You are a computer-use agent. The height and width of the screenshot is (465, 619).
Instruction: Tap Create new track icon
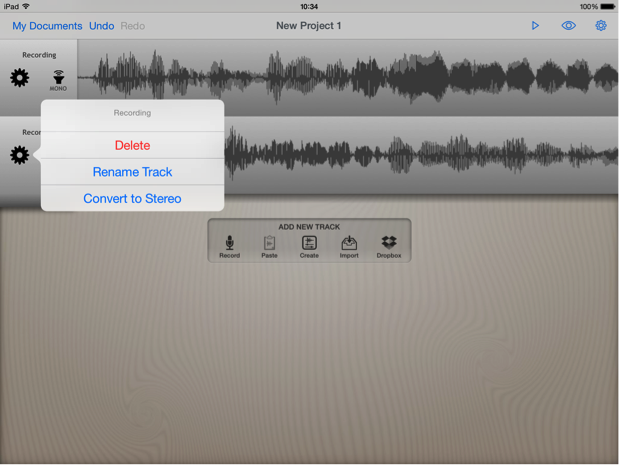(x=309, y=245)
